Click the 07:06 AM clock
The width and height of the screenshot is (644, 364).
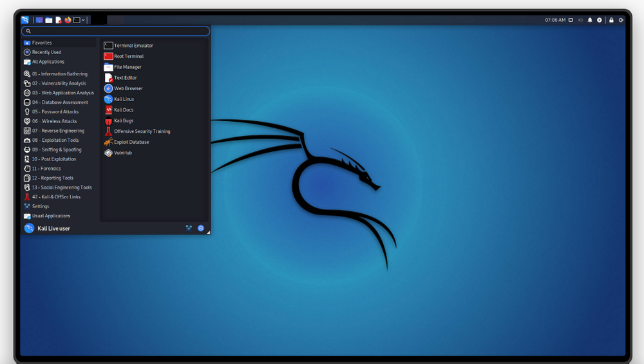pyautogui.click(x=555, y=20)
